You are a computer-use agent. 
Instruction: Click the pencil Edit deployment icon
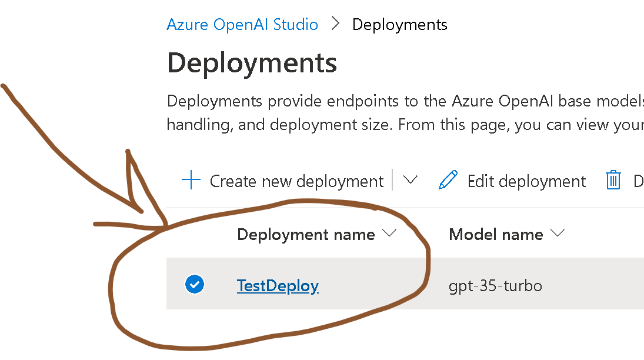(448, 180)
